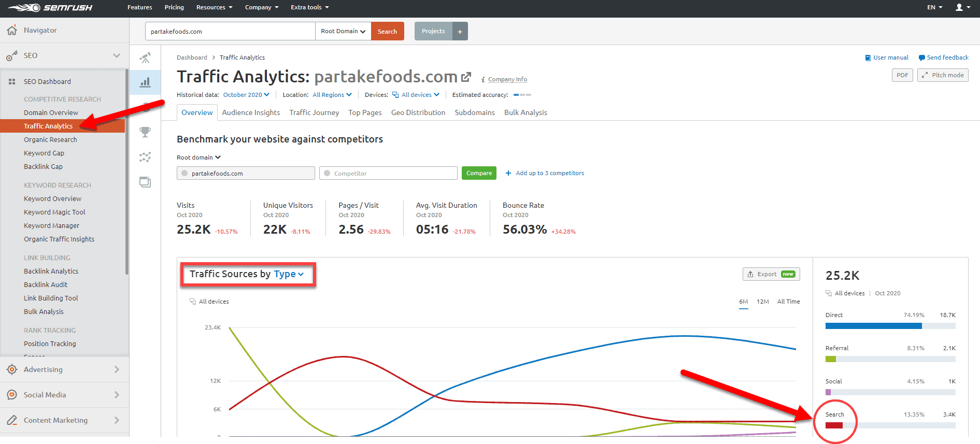Click the Direct traffic blue bar
The width and height of the screenshot is (980, 444).
pyautogui.click(x=874, y=326)
